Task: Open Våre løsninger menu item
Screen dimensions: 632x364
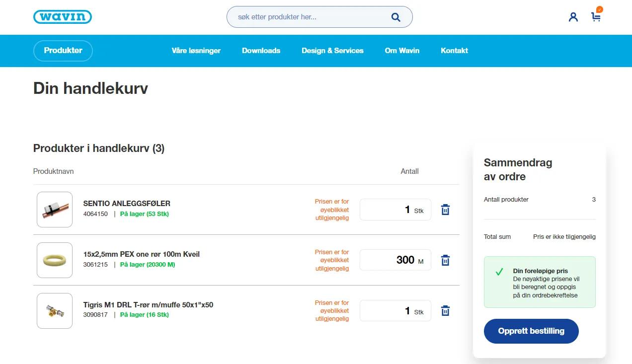Action: click(x=196, y=51)
